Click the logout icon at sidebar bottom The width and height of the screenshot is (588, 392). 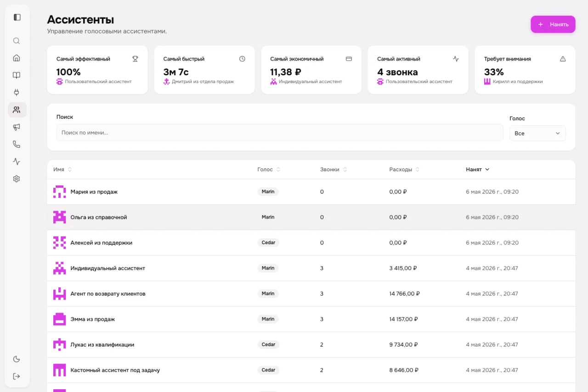click(x=17, y=376)
